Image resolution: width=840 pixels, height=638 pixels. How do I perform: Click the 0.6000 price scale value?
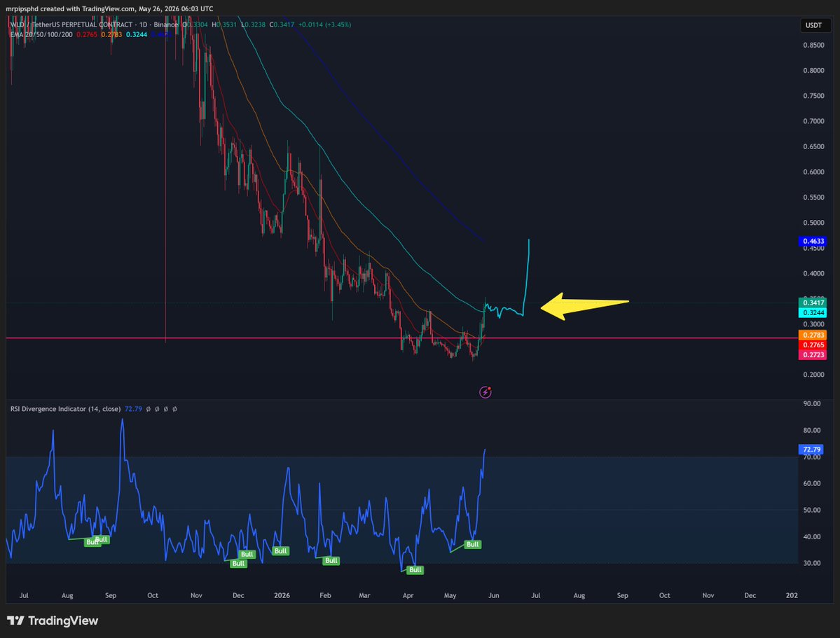(813, 172)
